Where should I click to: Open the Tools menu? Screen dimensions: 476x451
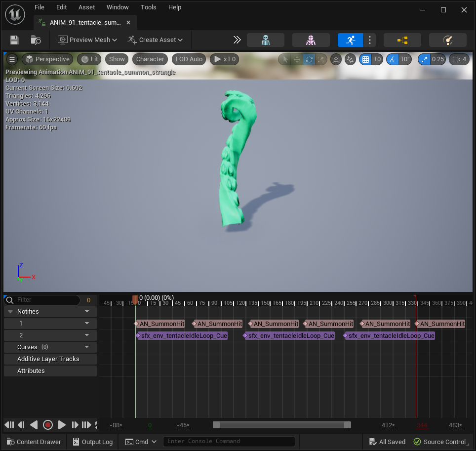click(149, 7)
